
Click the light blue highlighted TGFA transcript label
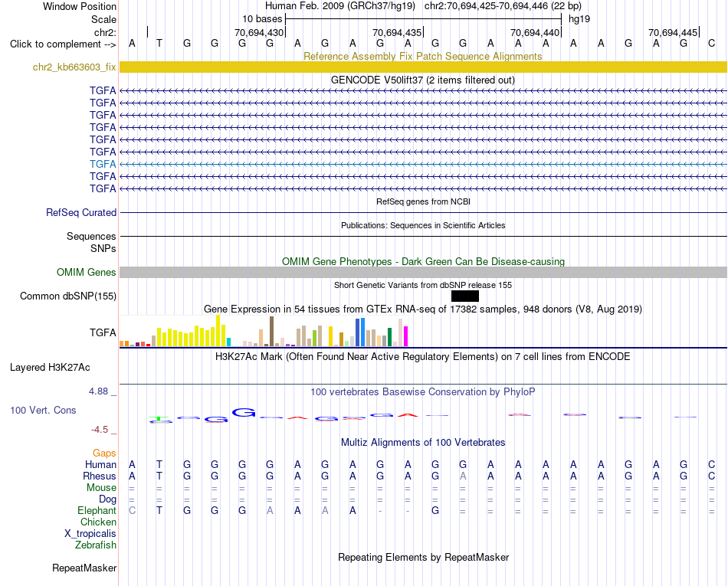[103, 164]
